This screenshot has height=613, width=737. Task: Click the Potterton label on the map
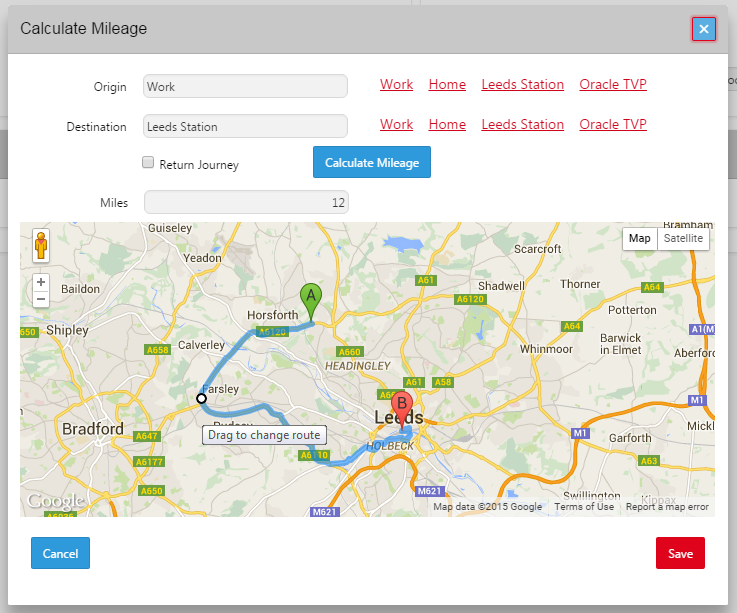[x=632, y=310]
